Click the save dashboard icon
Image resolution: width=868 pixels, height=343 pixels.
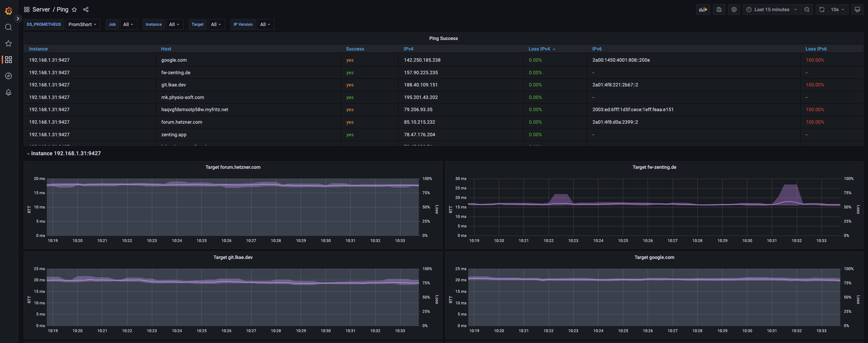tap(719, 9)
